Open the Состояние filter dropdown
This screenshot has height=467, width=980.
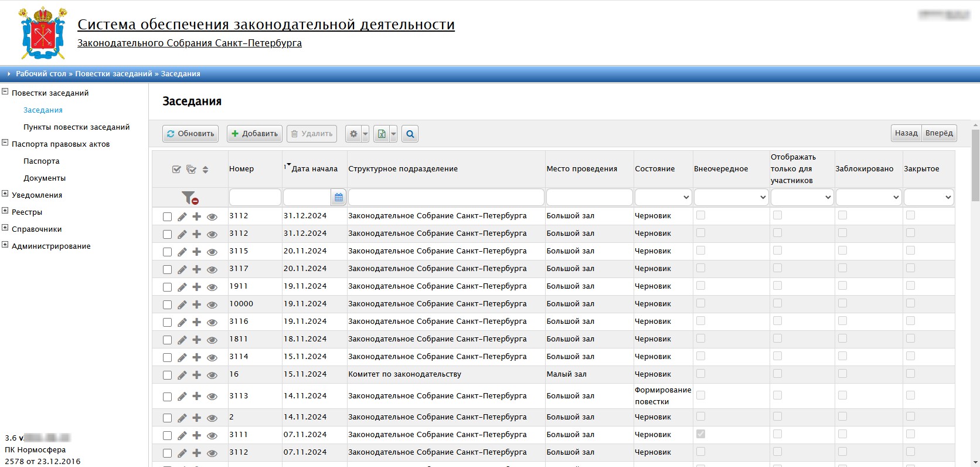663,197
